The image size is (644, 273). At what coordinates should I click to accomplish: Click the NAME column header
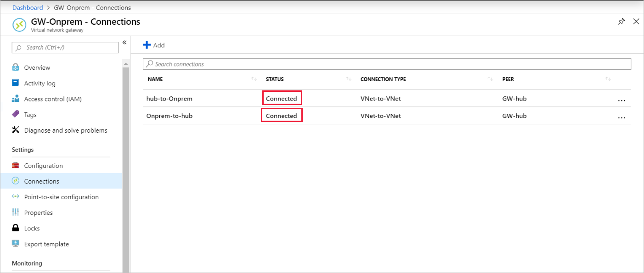pyautogui.click(x=155, y=79)
